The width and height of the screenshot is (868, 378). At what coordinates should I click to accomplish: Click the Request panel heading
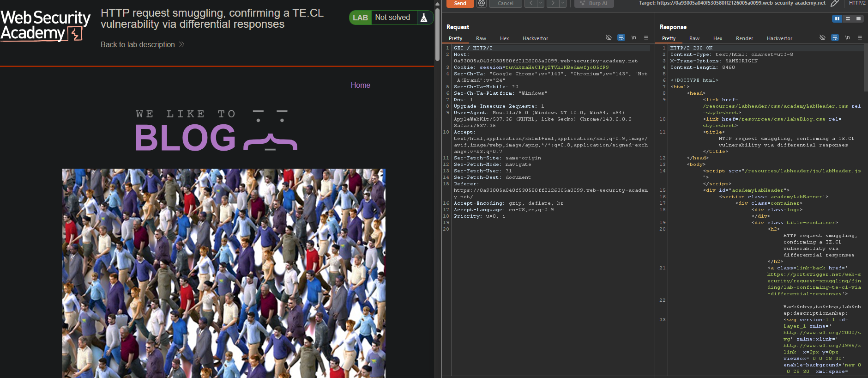(458, 27)
